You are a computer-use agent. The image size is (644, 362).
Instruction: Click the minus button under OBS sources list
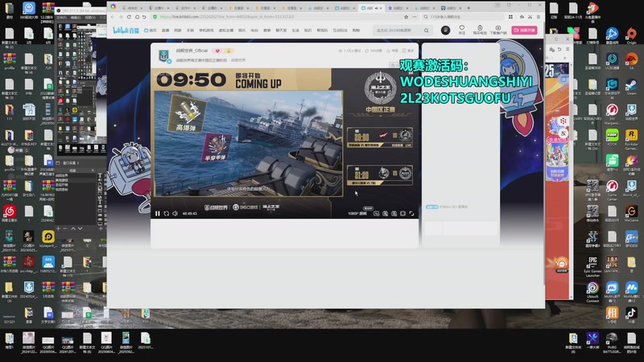[x=65, y=228]
